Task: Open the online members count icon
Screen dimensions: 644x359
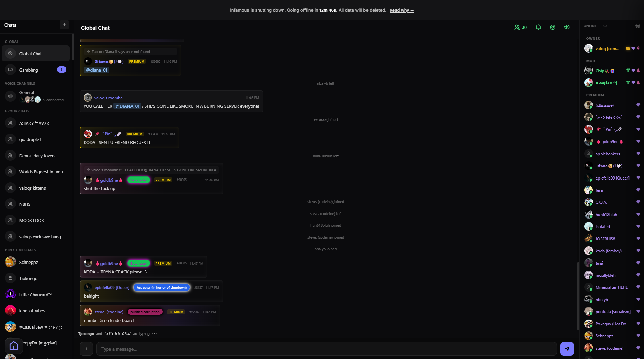Action: [x=520, y=27]
